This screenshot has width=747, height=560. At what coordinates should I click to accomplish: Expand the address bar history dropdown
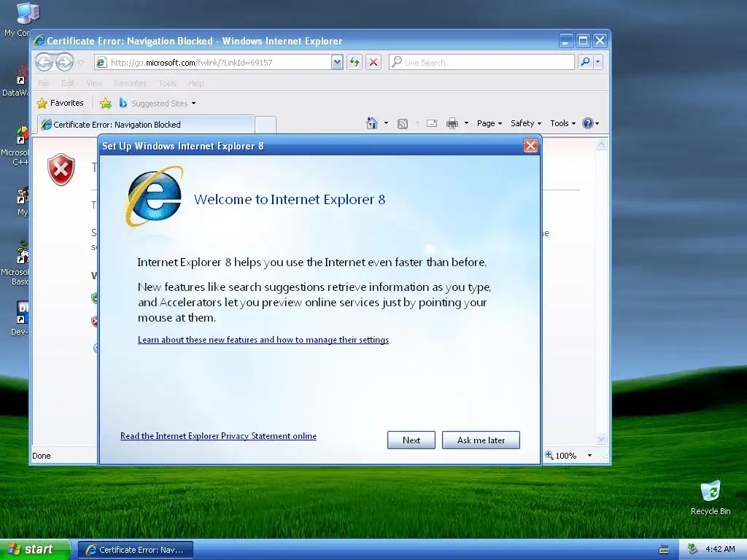337,63
